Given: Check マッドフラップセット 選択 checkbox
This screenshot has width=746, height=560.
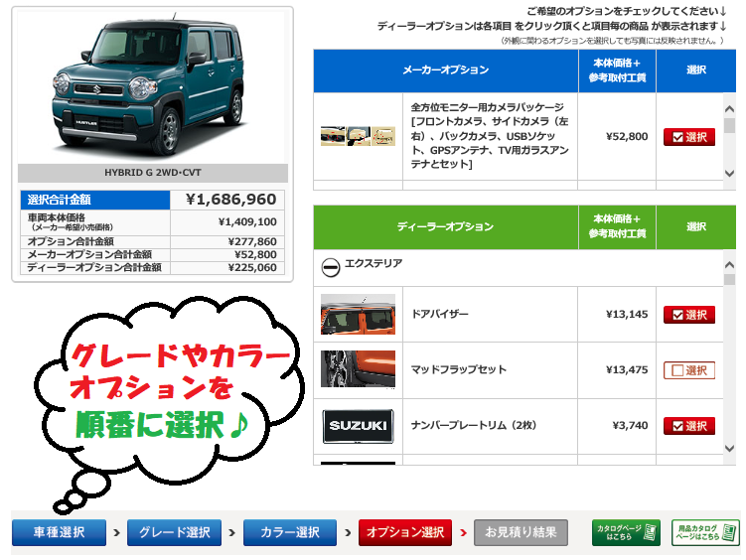Looking at the screenshot, I should [x=689, y=370].
